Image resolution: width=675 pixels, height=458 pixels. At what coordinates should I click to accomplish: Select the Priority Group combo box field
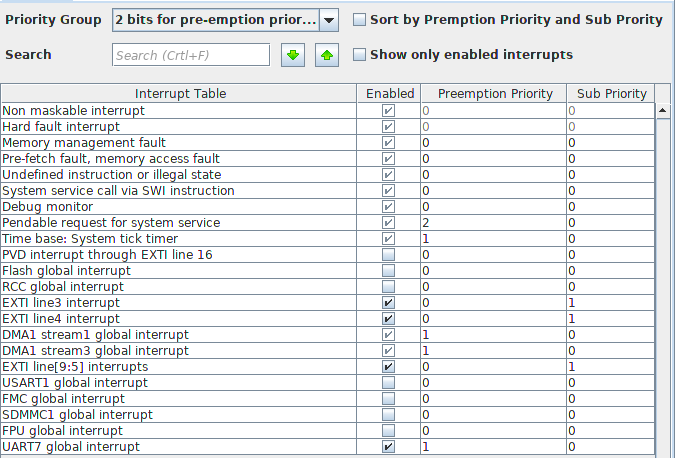point(225,20)
